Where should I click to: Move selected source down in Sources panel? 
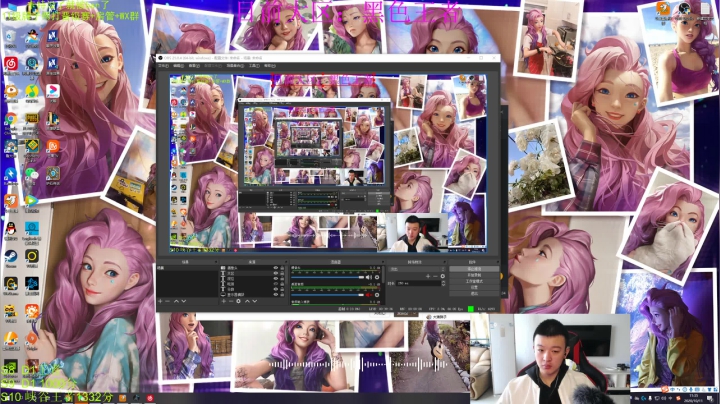click(255, 301)
